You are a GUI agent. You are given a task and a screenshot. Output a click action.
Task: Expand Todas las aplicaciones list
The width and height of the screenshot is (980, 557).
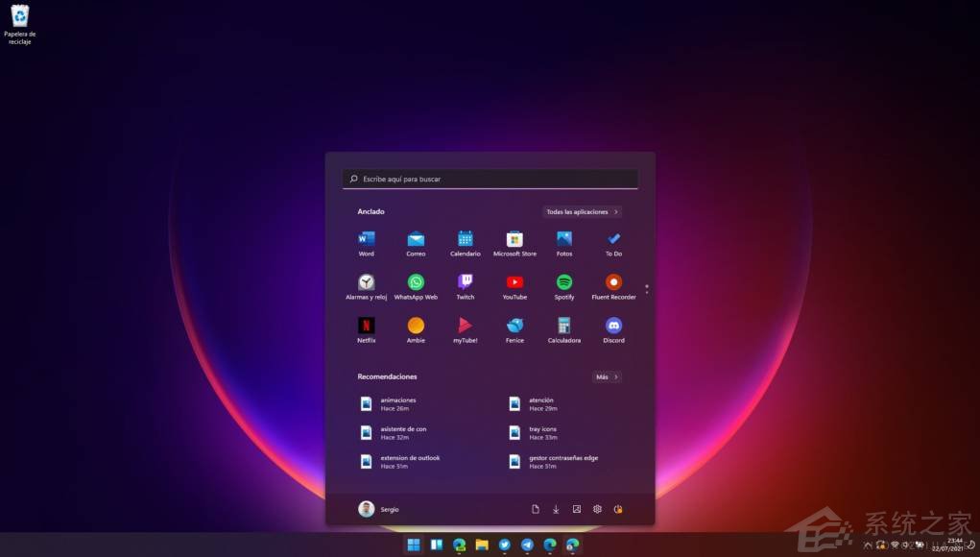582,212
